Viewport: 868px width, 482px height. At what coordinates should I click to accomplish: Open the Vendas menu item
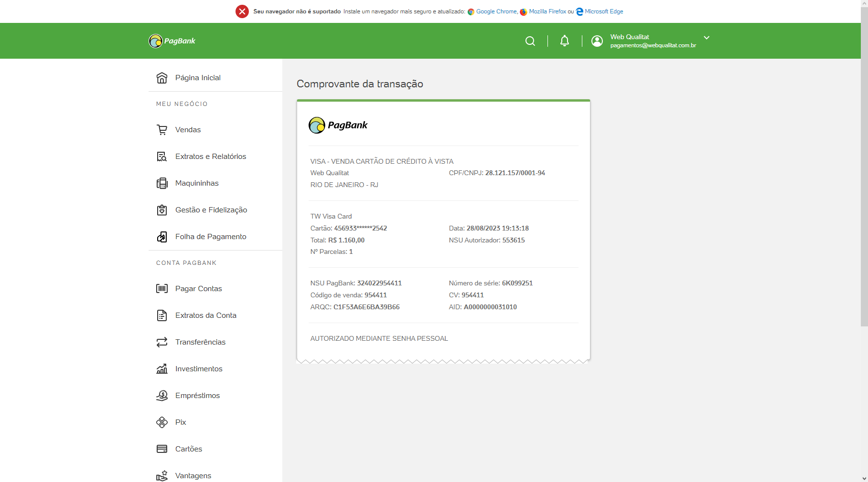(x=188, y=130)
